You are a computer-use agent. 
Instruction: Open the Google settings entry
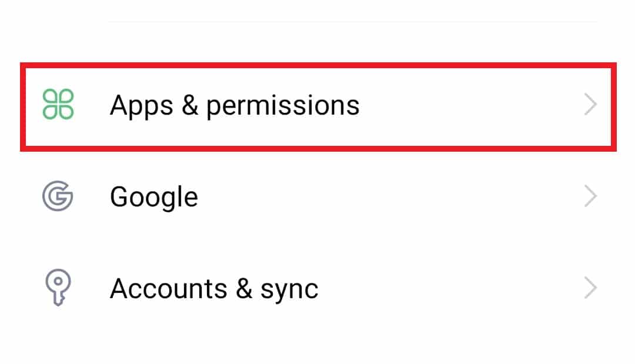pos(318,196)
